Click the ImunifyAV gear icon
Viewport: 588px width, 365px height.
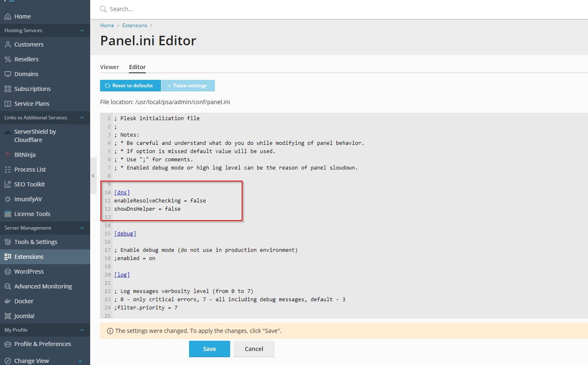click(x=7, y=199)
